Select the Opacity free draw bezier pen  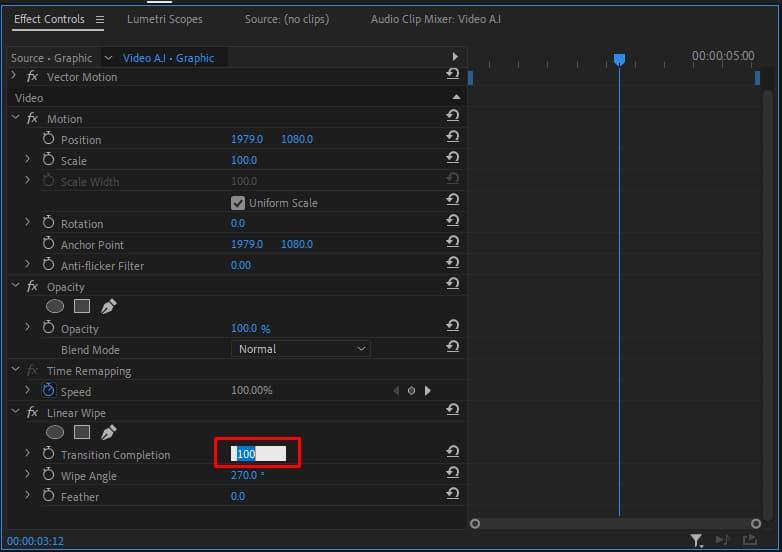pos(108,307)
